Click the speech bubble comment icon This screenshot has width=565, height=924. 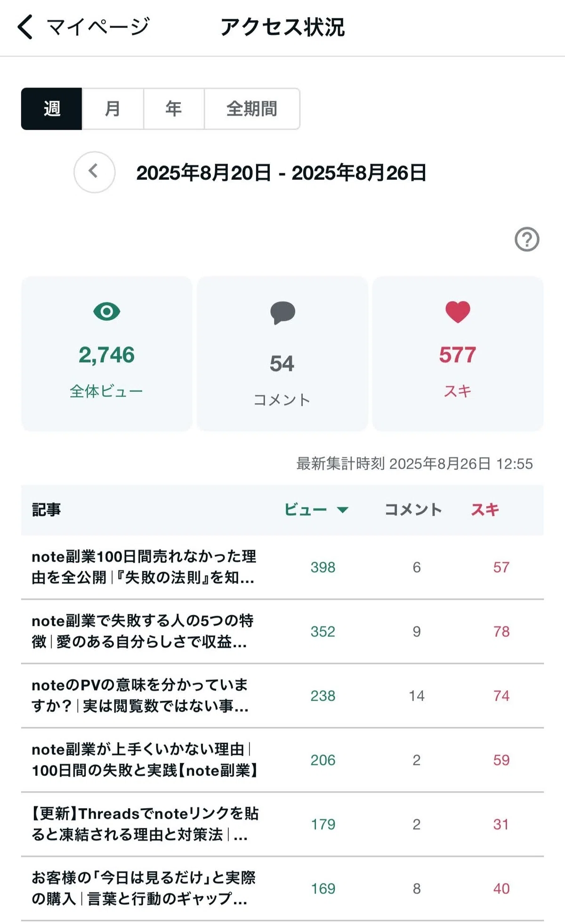pos(282,313)
